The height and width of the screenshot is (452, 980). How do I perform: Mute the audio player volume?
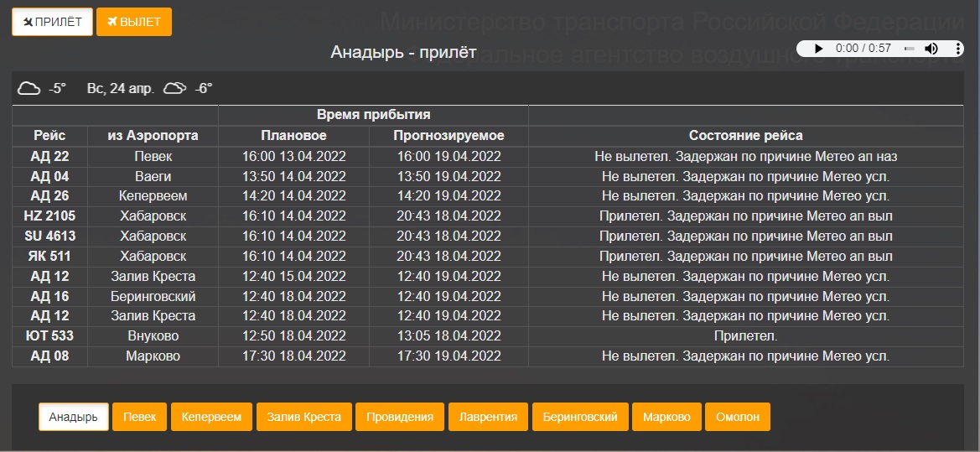click(x=931, y=49)
